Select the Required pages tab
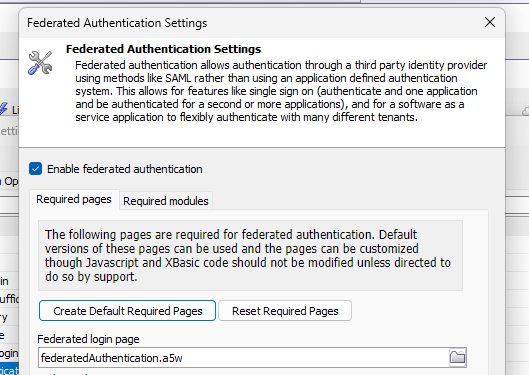This screenshot has height=375, width=529. tap(74, 199)
